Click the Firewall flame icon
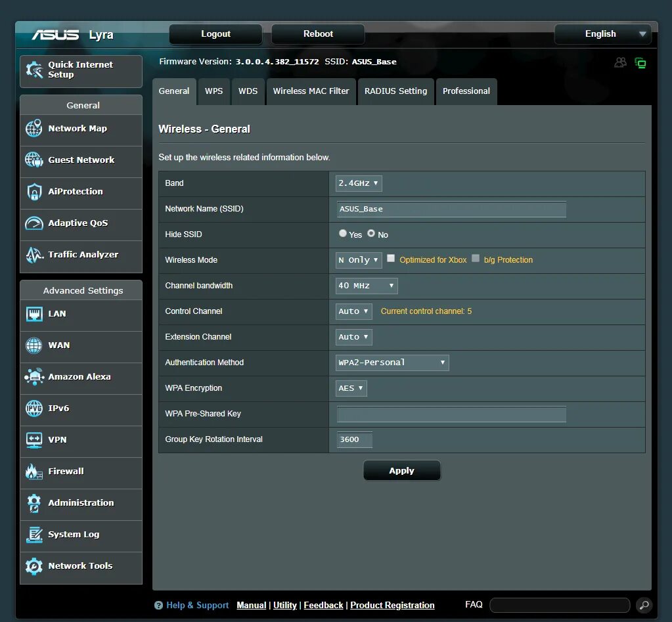The height and width of the screenshot is (622, 672). 34,471
